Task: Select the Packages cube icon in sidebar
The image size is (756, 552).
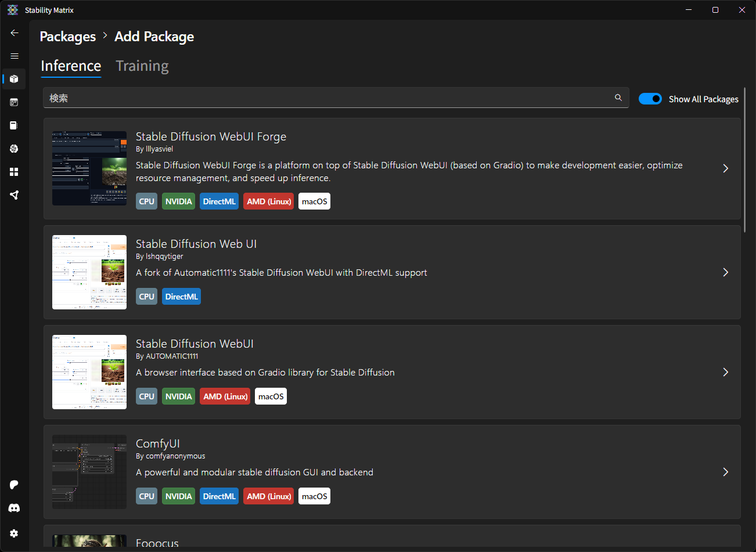Action: coord(15,79)
